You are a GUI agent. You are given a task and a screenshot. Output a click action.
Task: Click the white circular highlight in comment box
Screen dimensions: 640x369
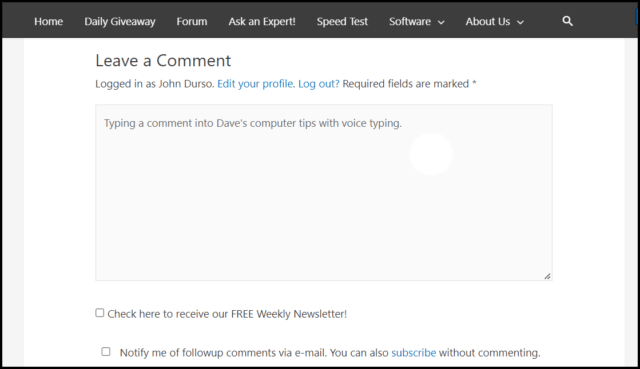pos(431,153)
